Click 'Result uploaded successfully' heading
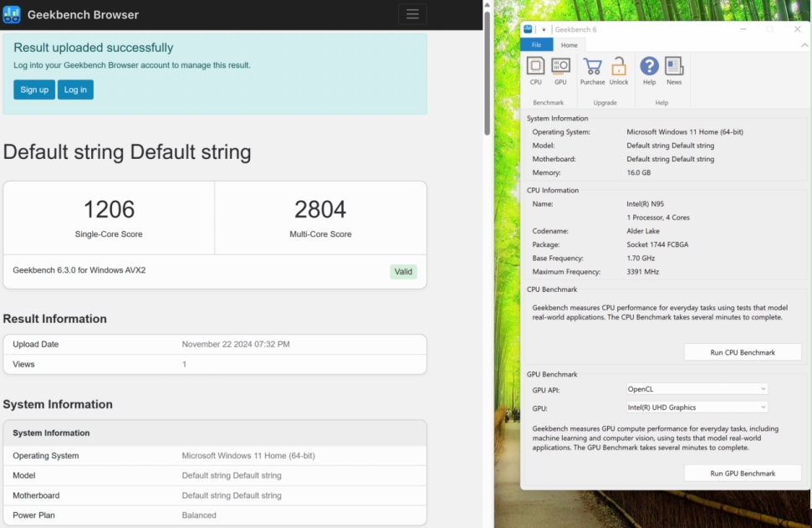The image size is (812, 528). (93, 48)
